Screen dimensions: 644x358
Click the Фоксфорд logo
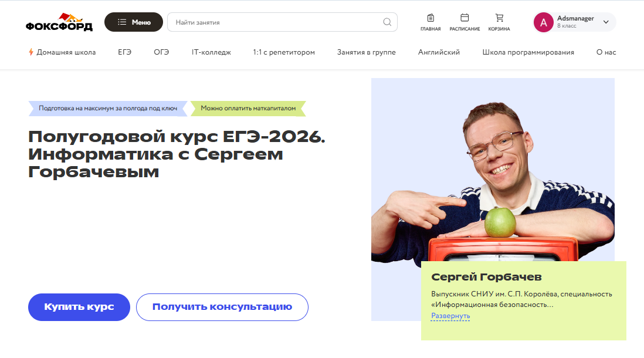tap(59, 22)
